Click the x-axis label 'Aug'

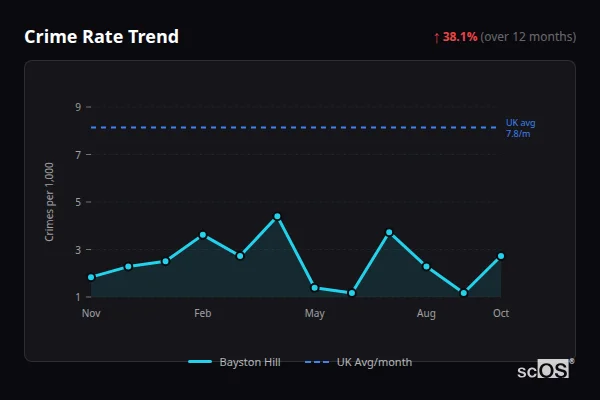(x=426, y=314)
